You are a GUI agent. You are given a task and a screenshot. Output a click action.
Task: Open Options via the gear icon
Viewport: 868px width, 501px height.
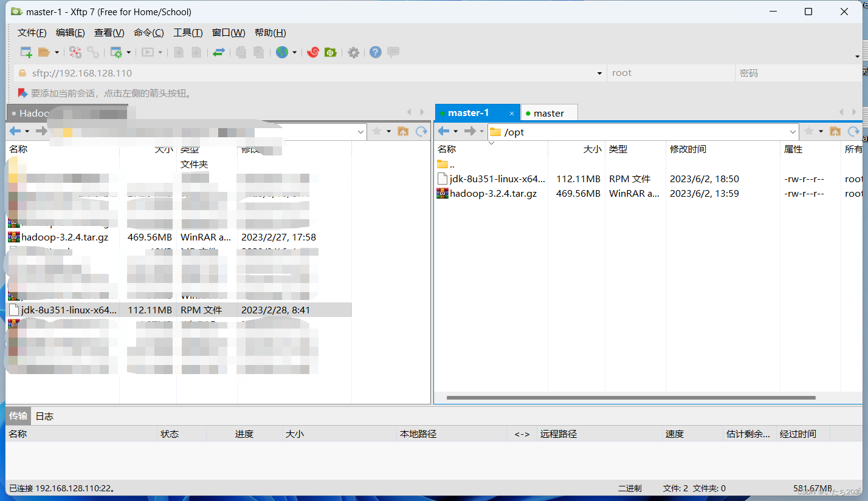354,52
